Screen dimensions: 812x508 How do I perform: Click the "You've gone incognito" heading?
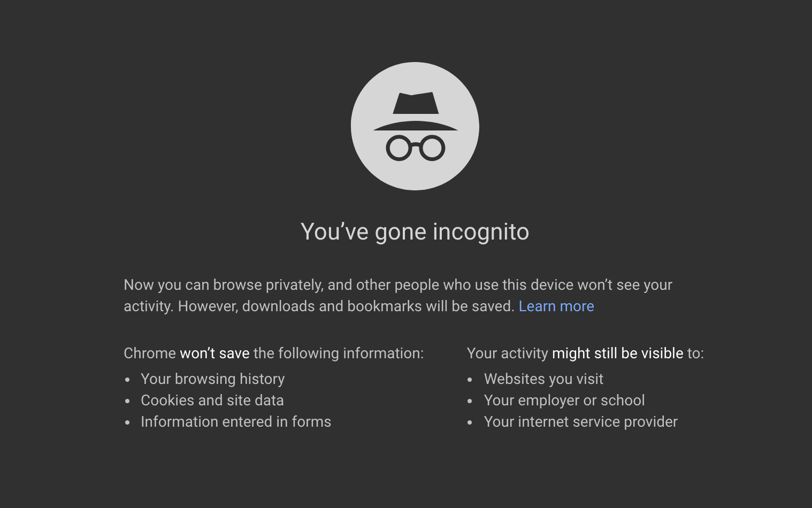pyautogui.click(x=415, y=232)
